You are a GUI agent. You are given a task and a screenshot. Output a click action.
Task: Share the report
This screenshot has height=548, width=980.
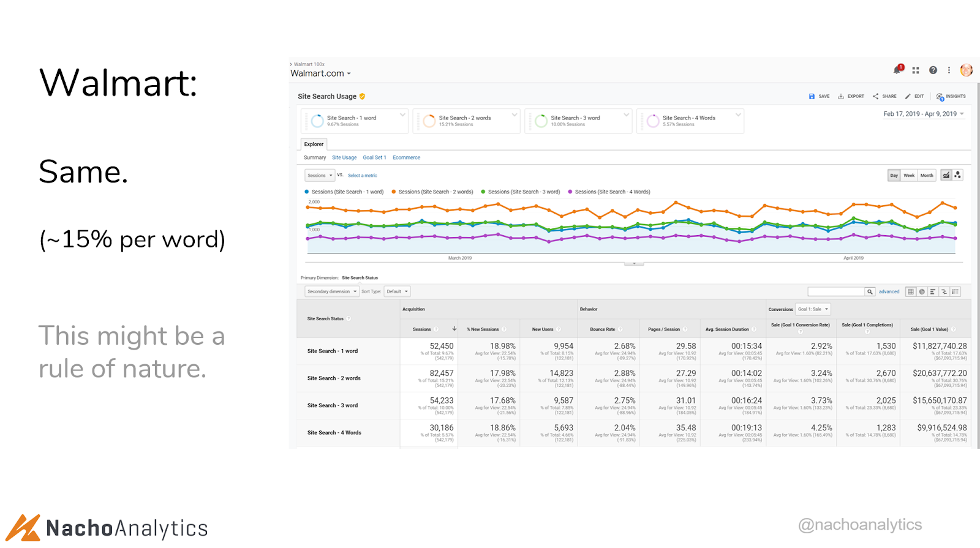884,97
